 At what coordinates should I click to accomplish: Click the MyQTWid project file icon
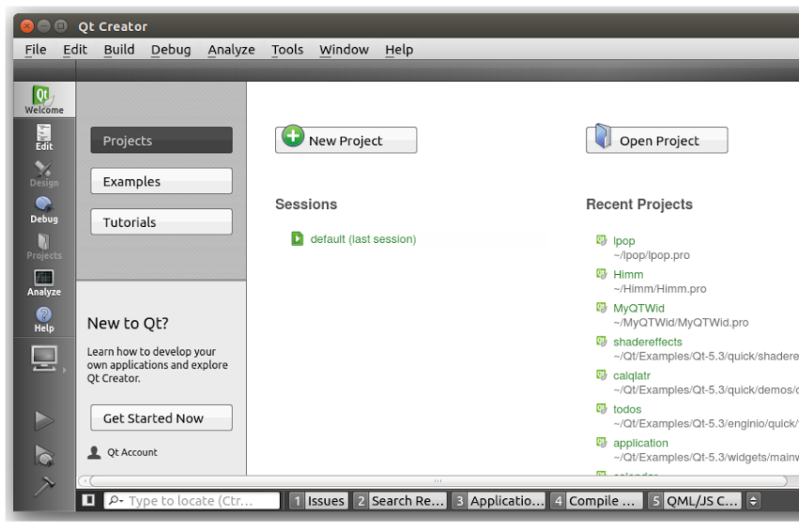602,308
